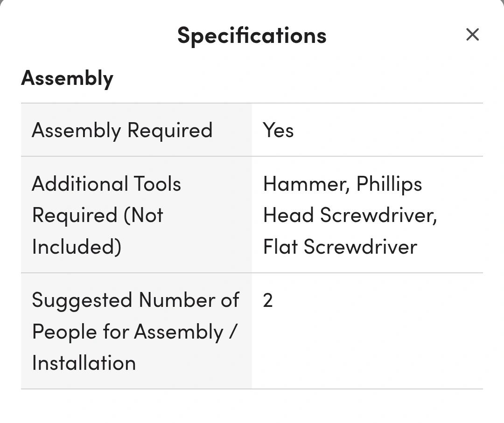Select the word Phillips in the tools list

click(389, 184)
